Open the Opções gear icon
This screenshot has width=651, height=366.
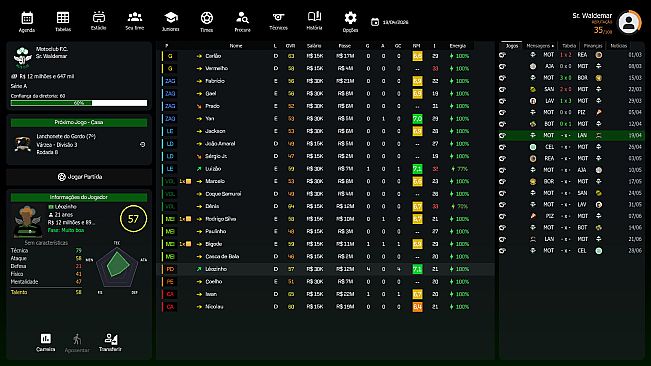pos(350,18)
